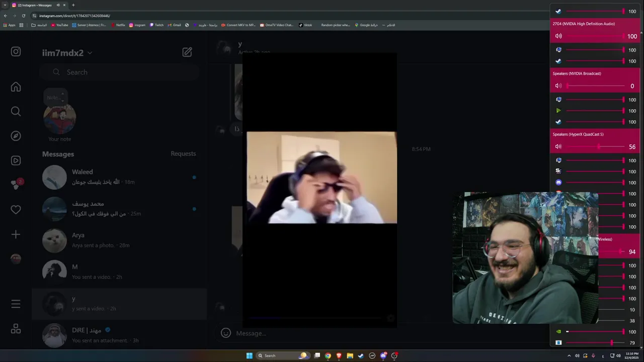This screenshot has height=362, width=644.
Task: Open the Gmail bookmark
Action: (174, 25)
